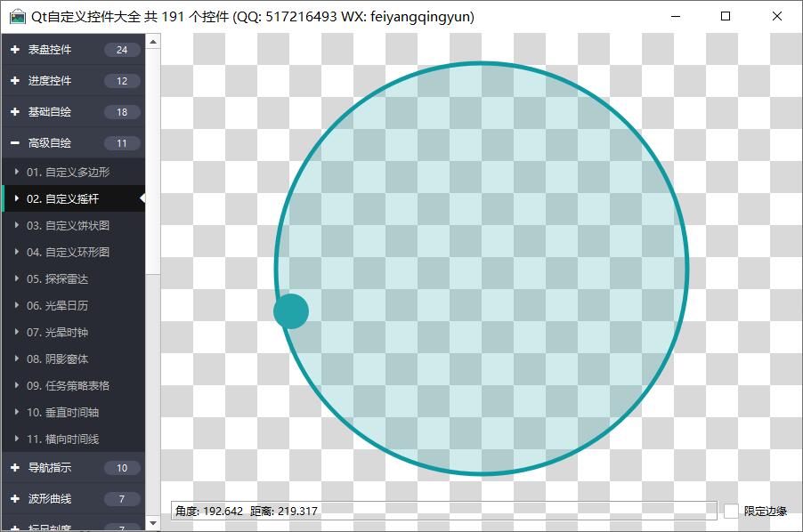This screenshot has height=532, width=803.
Task: Expand the 表盘控件 category plus icon
Action: 15,50
